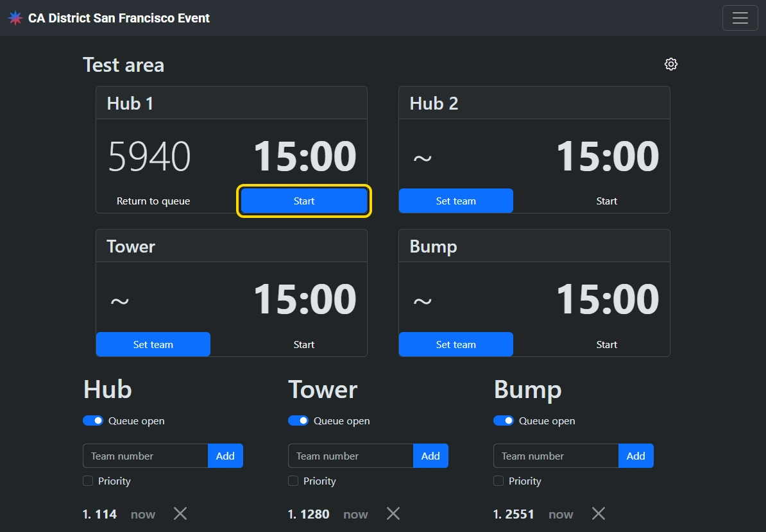Remove team 114 from Hub queue
This screenshot has height=532, width=766.
(x=180, y=513)
